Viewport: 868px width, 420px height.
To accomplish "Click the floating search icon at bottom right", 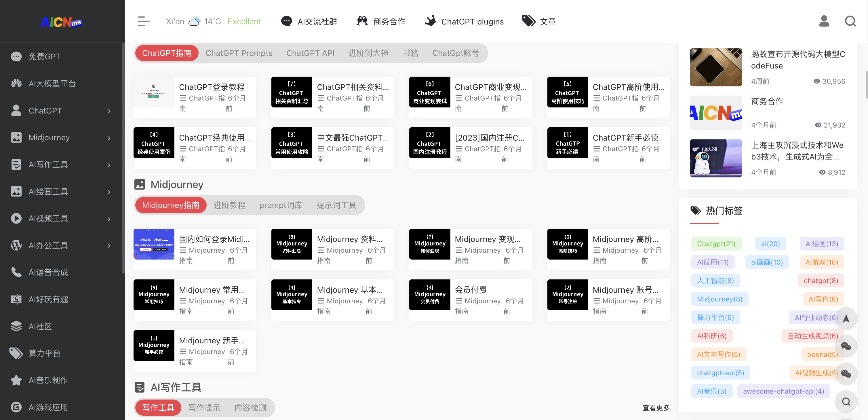I will pyautogui.click(x=846, y=402).
